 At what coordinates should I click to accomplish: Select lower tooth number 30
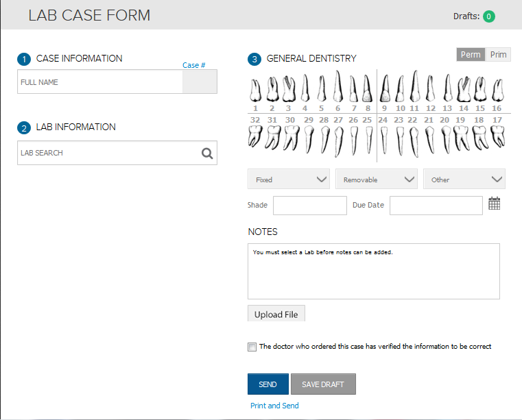[x=291, y=137]
